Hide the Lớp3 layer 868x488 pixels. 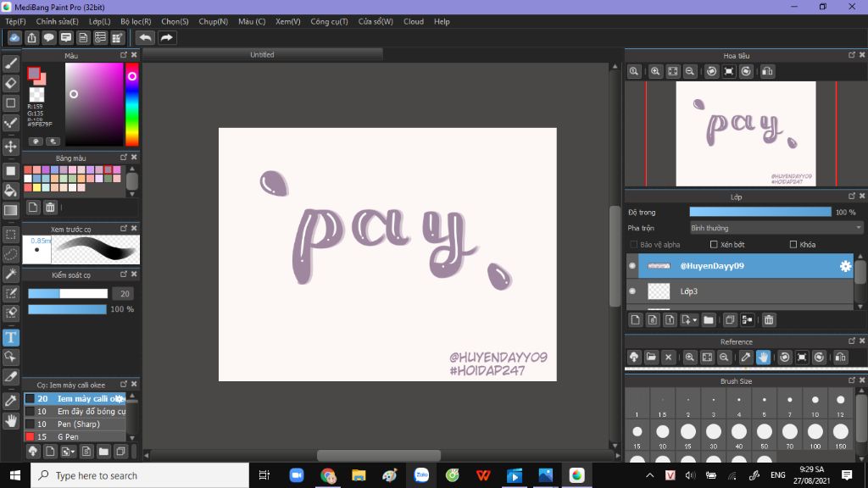[x=632, y=291]
